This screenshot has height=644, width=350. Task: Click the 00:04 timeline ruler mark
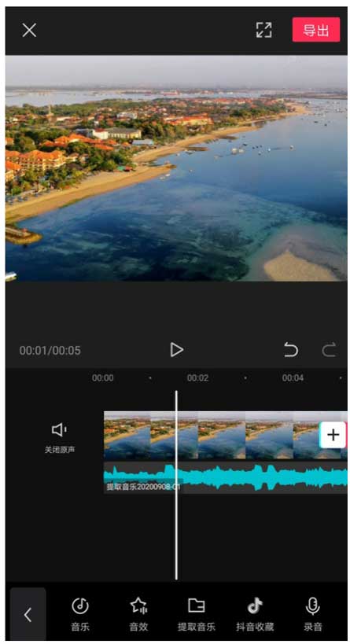coord(293,378)
